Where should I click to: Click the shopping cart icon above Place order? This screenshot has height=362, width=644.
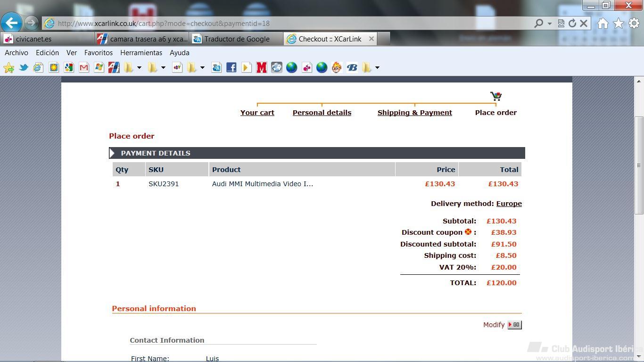coord(496,96)
